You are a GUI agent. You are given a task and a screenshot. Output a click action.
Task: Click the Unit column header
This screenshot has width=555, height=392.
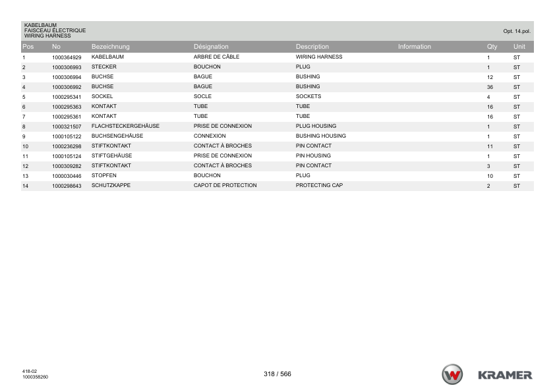coord(519,47)
